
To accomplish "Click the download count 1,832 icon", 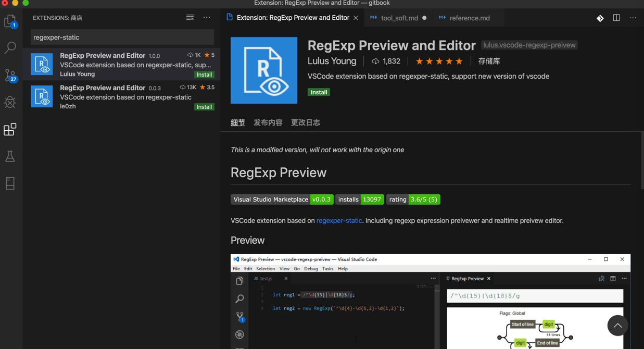I will click(375, 61).
